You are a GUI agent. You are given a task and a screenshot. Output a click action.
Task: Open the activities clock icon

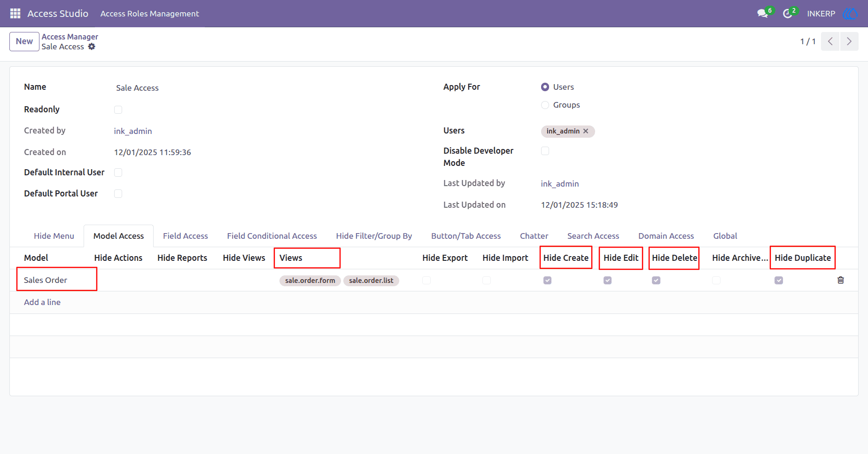788,14
